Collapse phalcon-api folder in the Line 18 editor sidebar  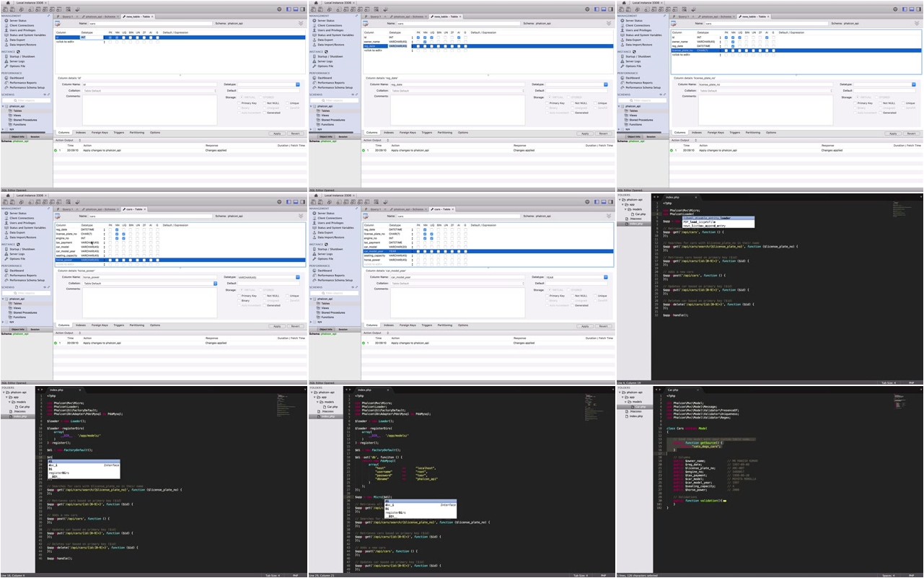(x=4, y=393)
